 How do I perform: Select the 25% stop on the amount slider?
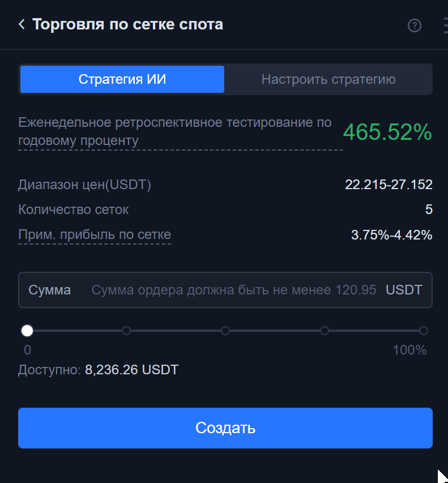(126, 330)
